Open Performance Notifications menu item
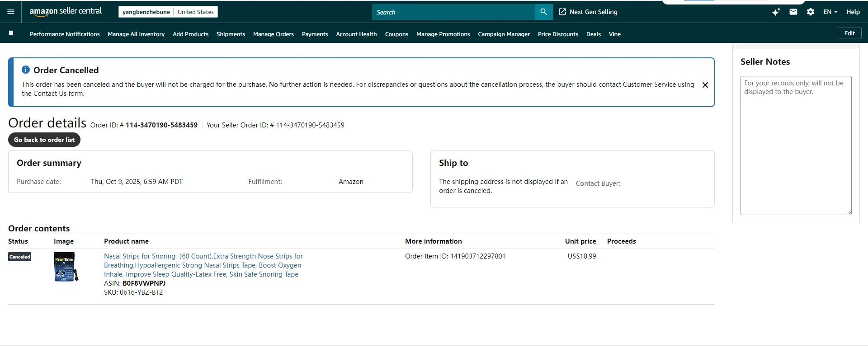Viewport: 868px width, 348px height. coord(65,34)
